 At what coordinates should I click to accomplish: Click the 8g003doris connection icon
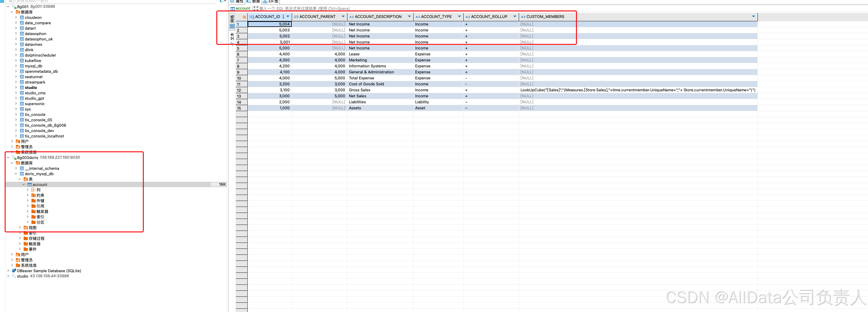tap(14, 158)
